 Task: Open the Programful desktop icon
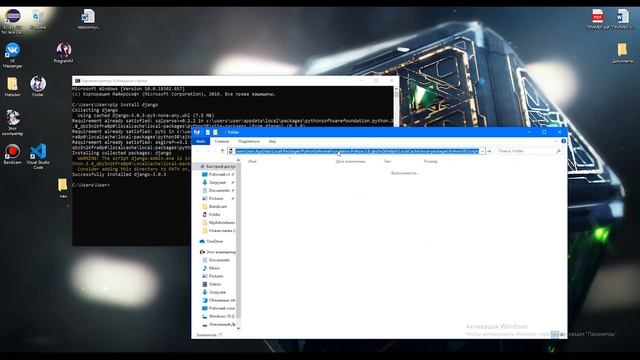(63, 52)
